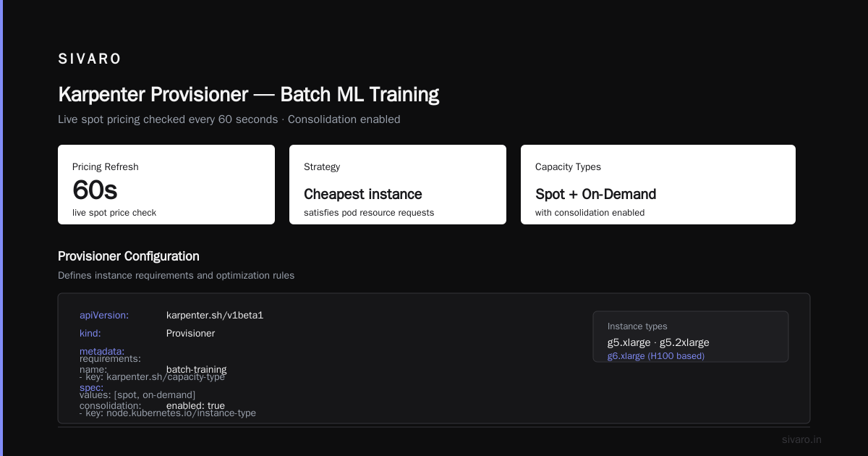The height and width of the screenshot is (456, 868).
Task: Click the 'Karpenter Provisioner — Batch ML Training' heading
Action: coord(248,95)
